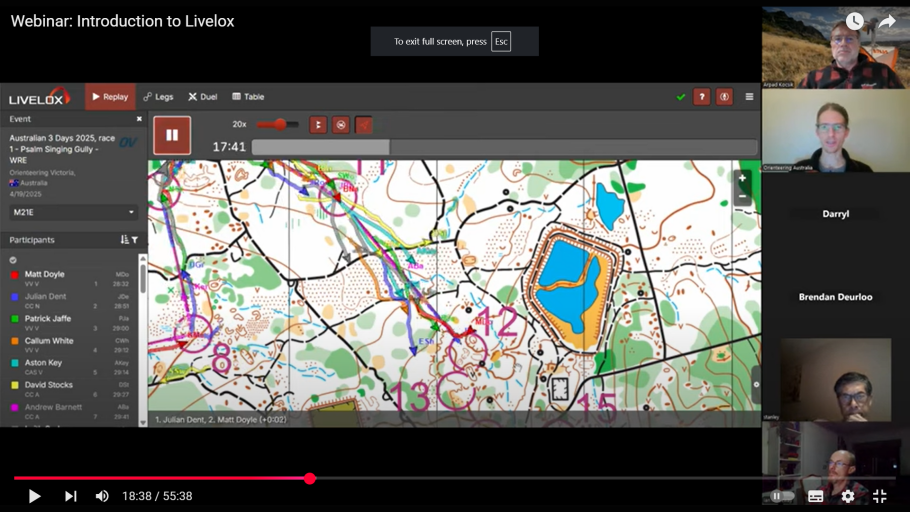Toggle Julian Dent's blue color box
This screenshot has width=910, height=512.
[15, 297]
